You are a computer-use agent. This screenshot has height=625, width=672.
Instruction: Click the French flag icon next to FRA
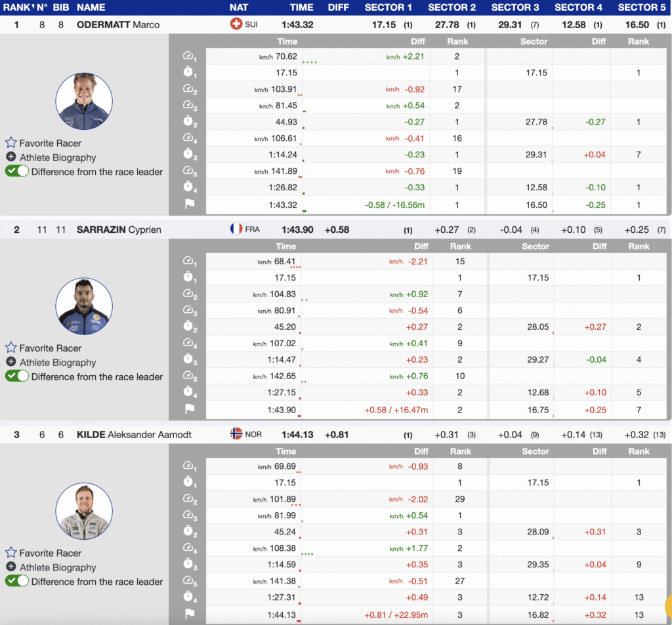[236, 230]
